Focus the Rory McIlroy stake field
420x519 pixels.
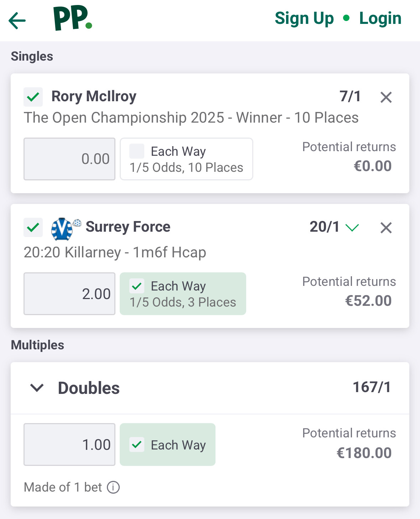tap(69, 159)
